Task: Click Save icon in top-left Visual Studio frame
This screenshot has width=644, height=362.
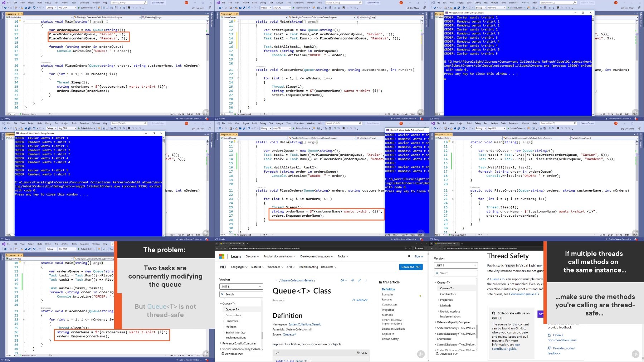Action: (25, 8)
